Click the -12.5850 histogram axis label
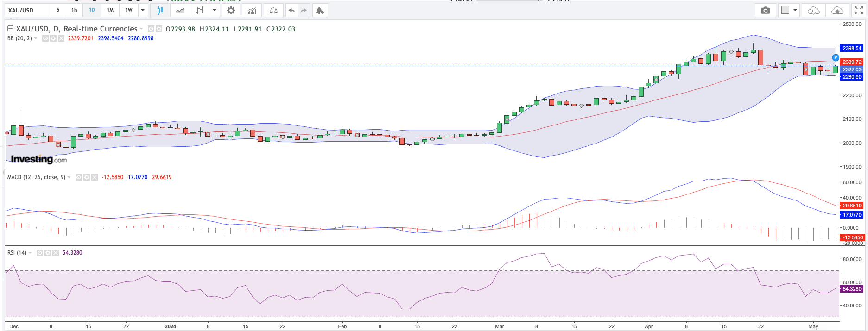This screenshot has height=331, width=868. coord(852,237)
